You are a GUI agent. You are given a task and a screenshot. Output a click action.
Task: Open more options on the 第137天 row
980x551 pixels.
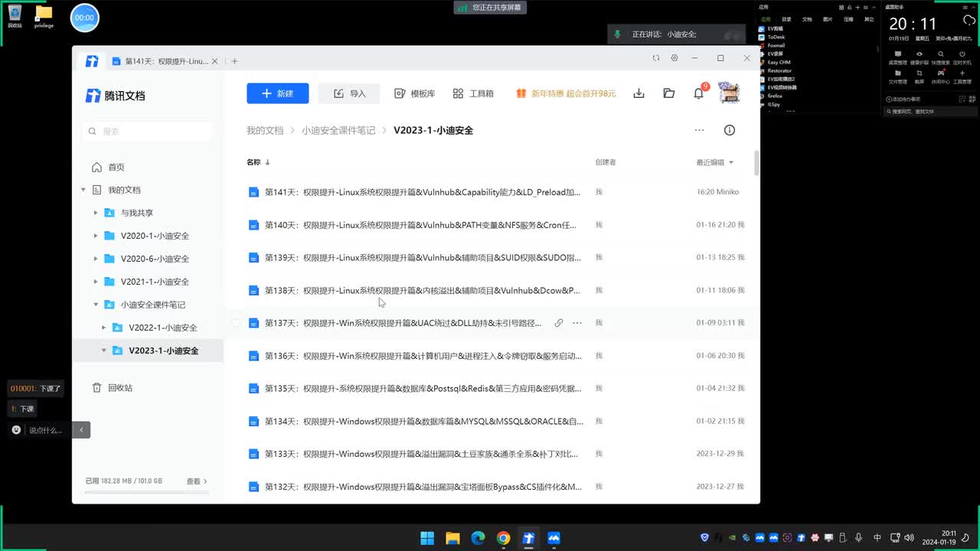577,323
